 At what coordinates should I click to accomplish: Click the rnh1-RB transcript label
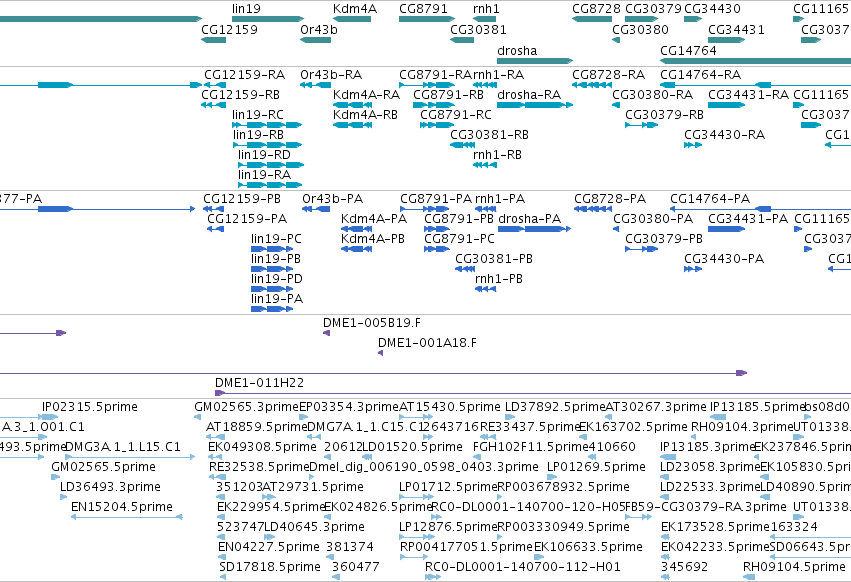[497, 155]
